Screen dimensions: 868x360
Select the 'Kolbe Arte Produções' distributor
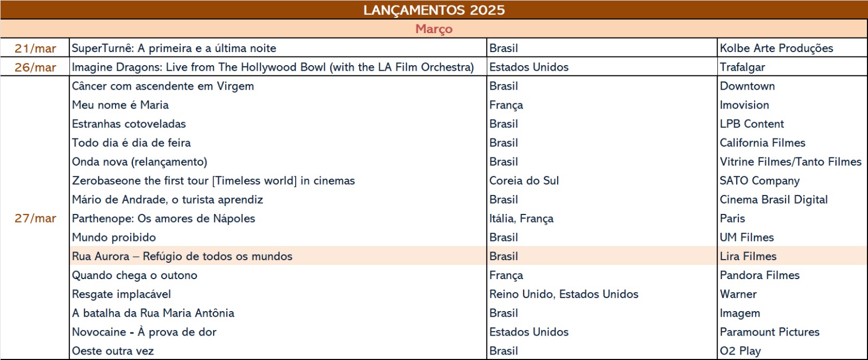pyautogui.click(x=776, y=48)
